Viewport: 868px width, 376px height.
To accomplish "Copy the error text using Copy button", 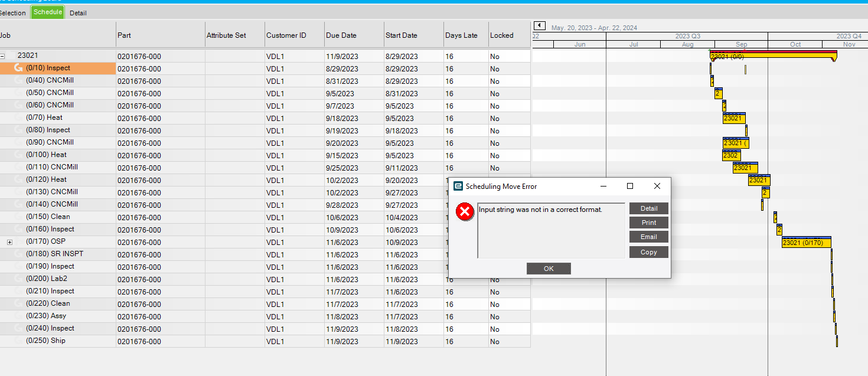I will [648, 252].
